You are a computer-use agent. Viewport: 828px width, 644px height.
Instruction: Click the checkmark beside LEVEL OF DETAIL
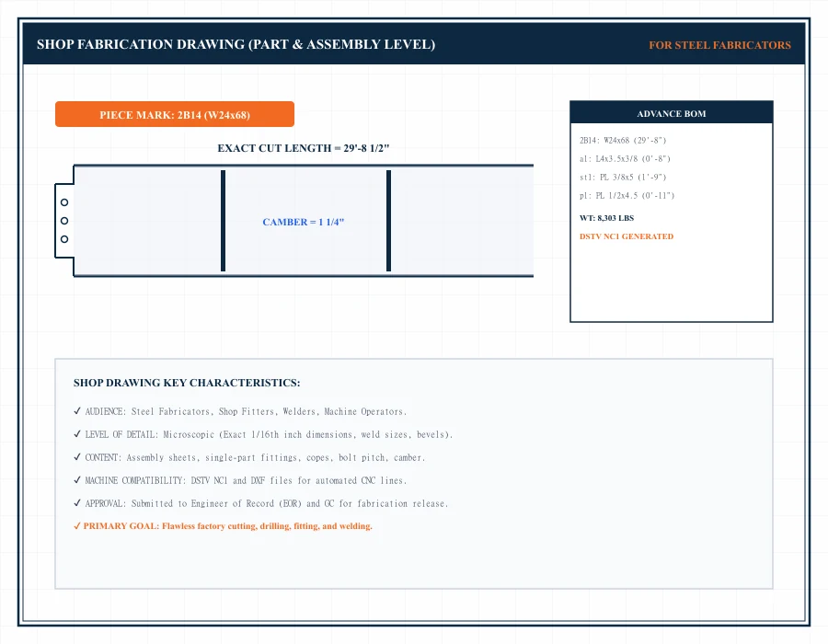click(77, 434)
